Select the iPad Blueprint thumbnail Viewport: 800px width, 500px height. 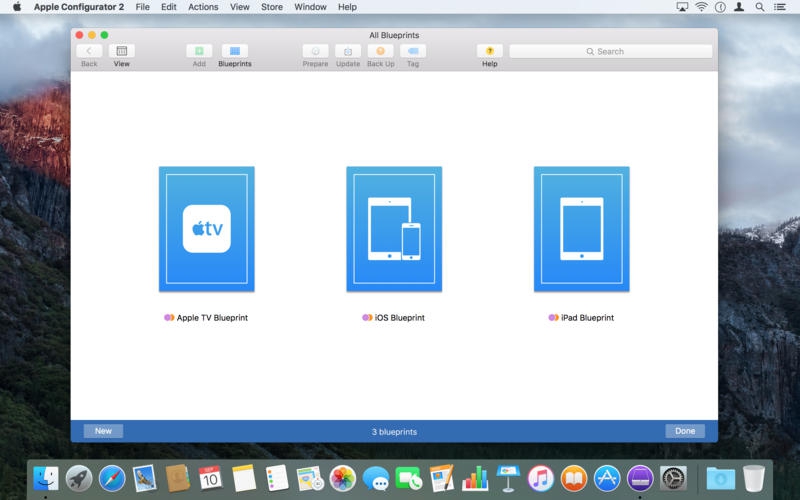[581, 229]
